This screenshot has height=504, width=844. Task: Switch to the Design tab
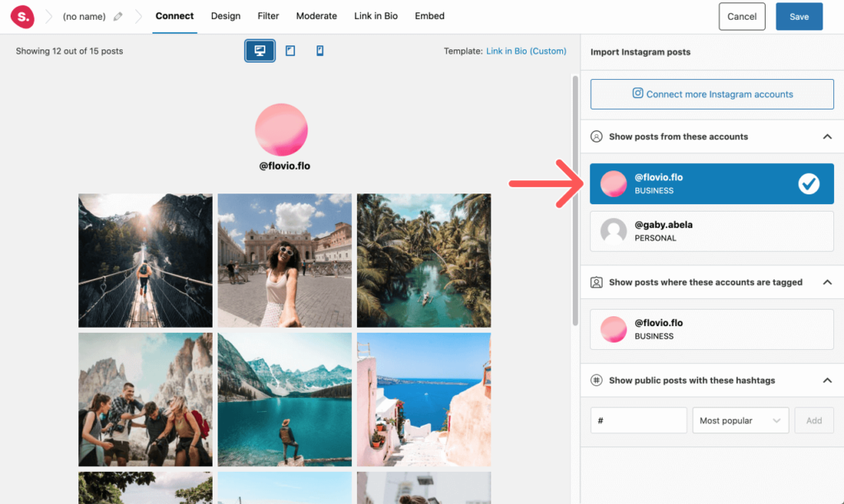pyautogui.click(x=226, y=16)
